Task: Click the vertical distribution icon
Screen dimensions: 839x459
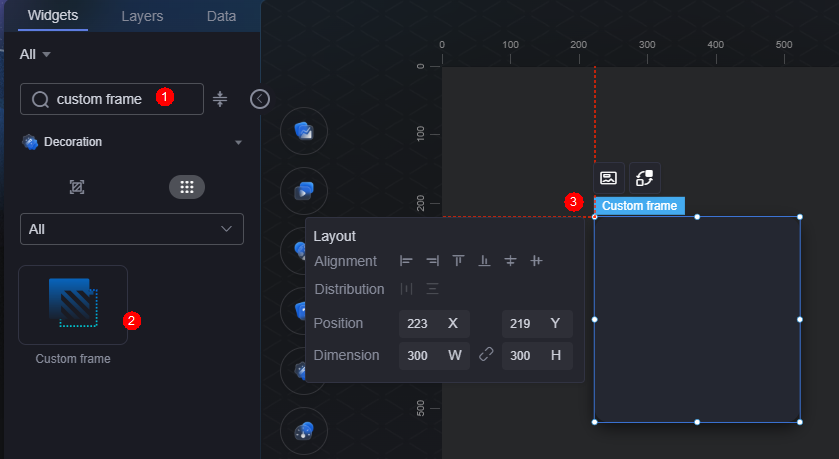Action: pyautogui.click(x=432, y=289)
